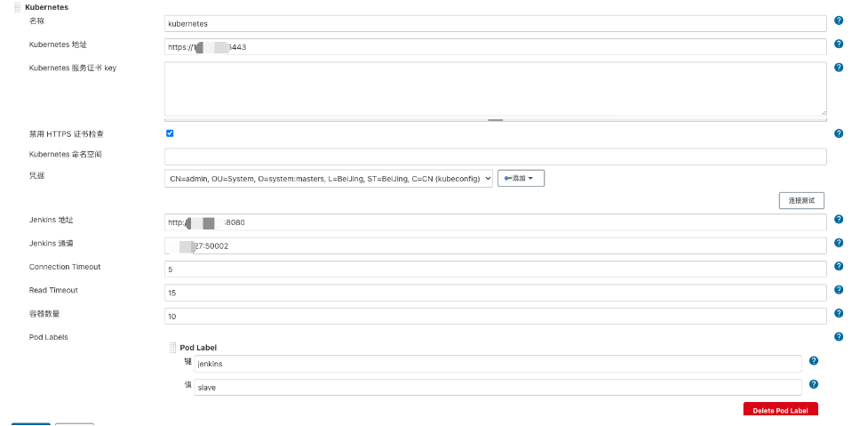
Task: Grab the certificate textarea resize bar
Action: (496, 120)
